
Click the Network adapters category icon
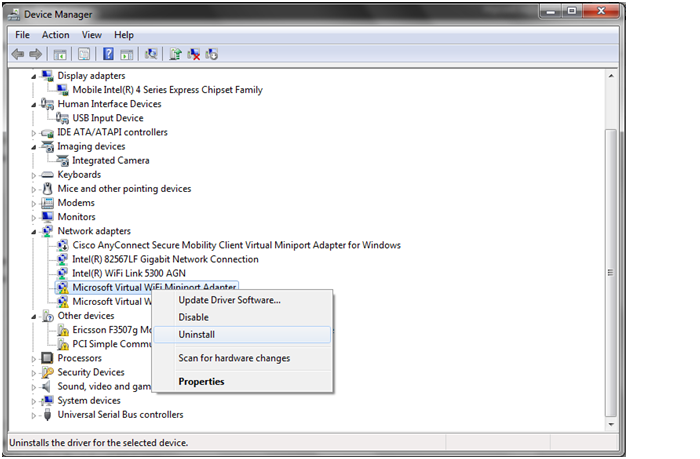tap(47, 231)
